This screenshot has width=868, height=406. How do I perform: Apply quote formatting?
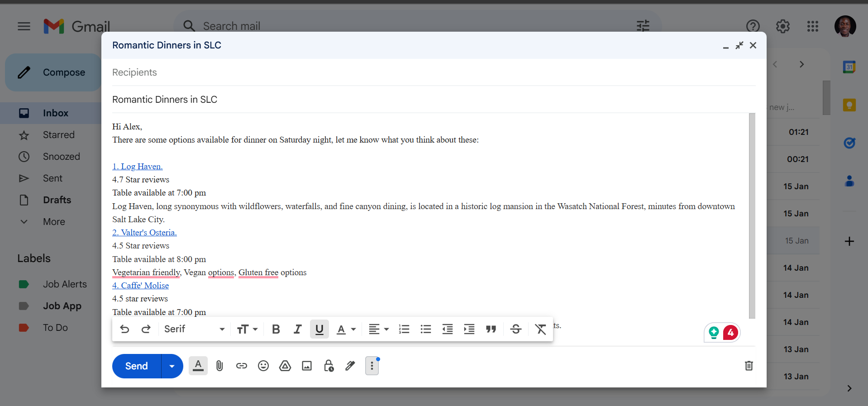[x=491, y=329]
